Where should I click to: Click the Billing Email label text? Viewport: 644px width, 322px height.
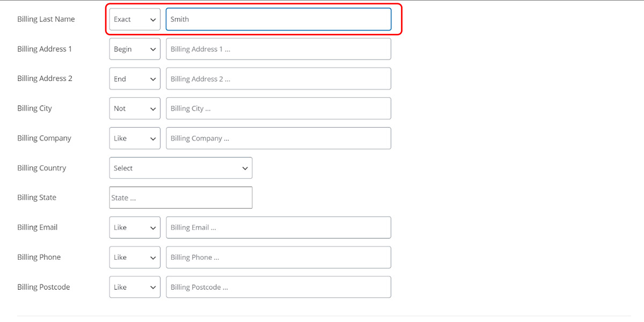tap(37, 228)
